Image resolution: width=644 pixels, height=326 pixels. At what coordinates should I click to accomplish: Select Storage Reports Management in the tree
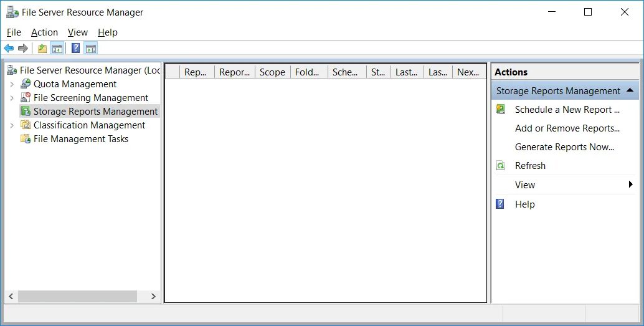pos(95,112)
